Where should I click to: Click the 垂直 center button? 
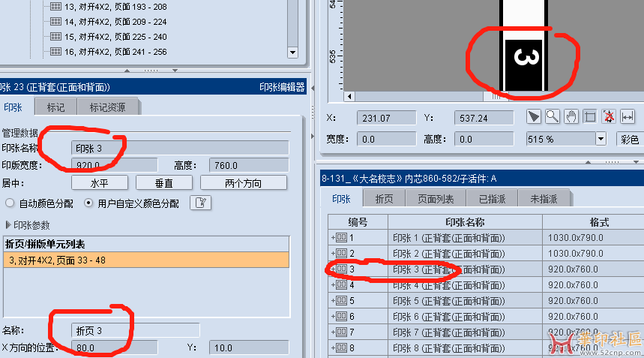click(164, 183)
